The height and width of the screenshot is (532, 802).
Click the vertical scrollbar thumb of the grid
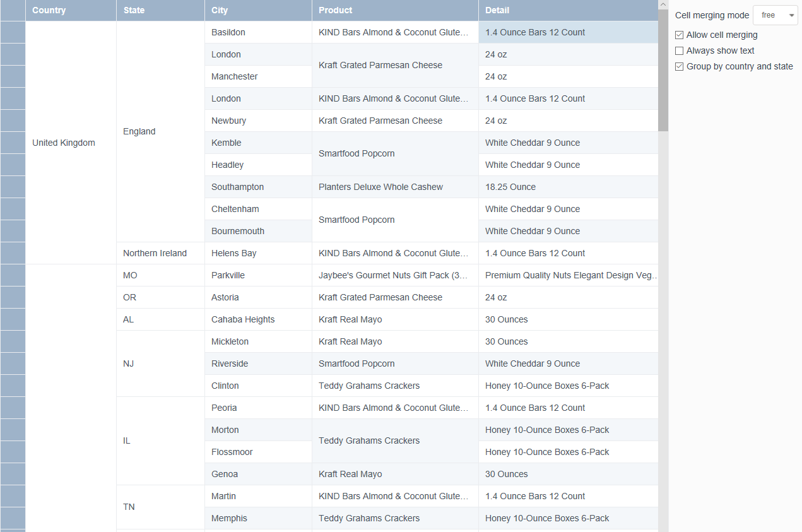pyautogui.click(x=663, y=71)
